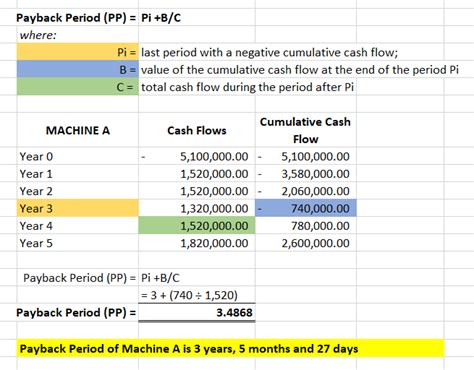Select the highlighted 'Year 3' cell
This screenshot has width=474, height=370.
click(x=77, y=208)
